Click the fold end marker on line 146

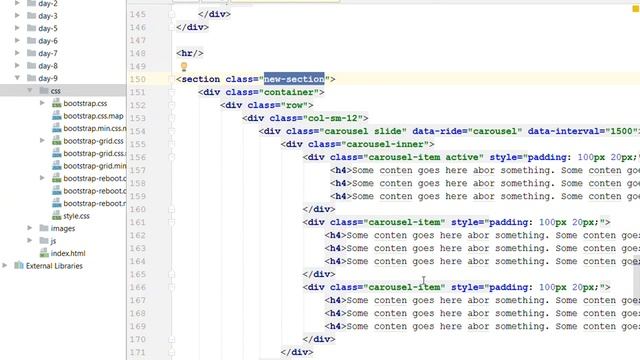[x=172, y=27]
